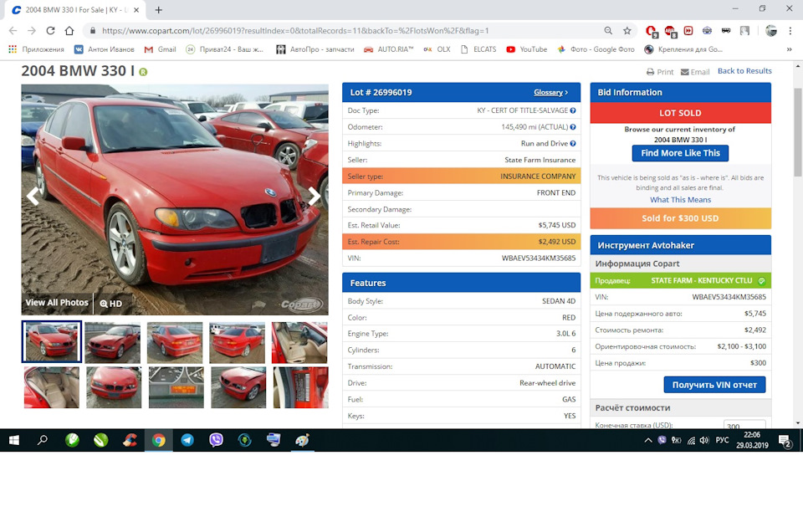Navigate back with the browser back arrow

point(13,31)
